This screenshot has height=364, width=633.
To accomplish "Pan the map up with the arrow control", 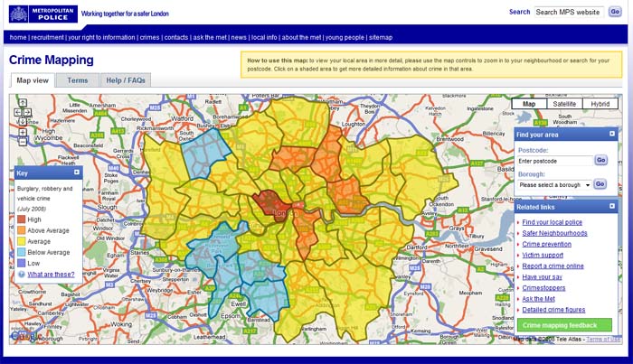I will click(23, 103).
